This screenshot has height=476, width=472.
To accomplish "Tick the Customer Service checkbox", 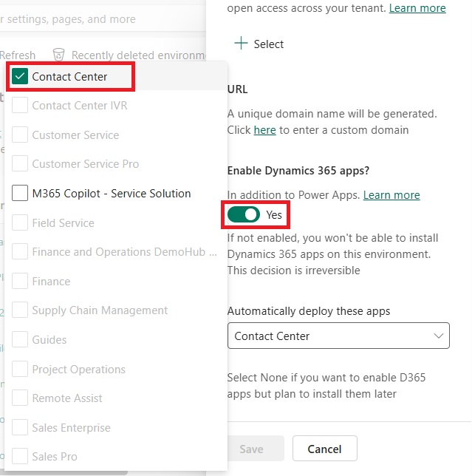I will pyautogui.click(x=20, y=135).
